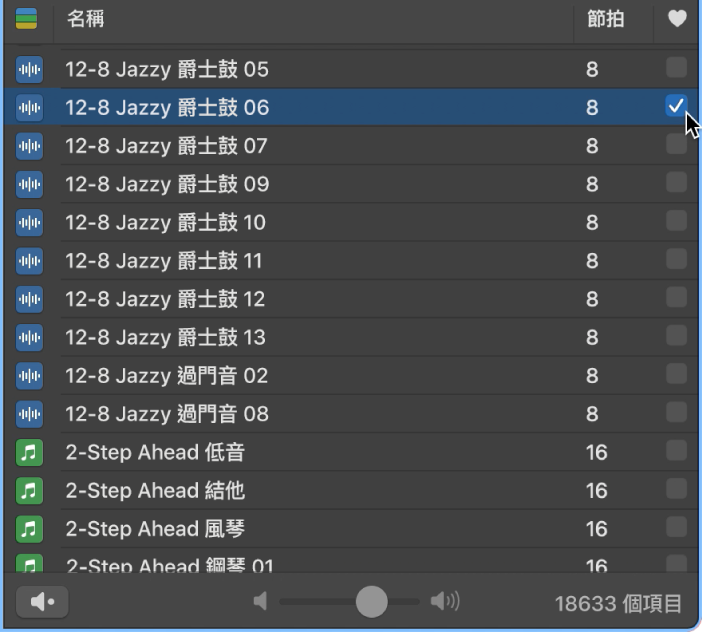
Task: Uncheck favorite for 12-8 Jazzy 爵士鼓 06
Action: [676, 106]
